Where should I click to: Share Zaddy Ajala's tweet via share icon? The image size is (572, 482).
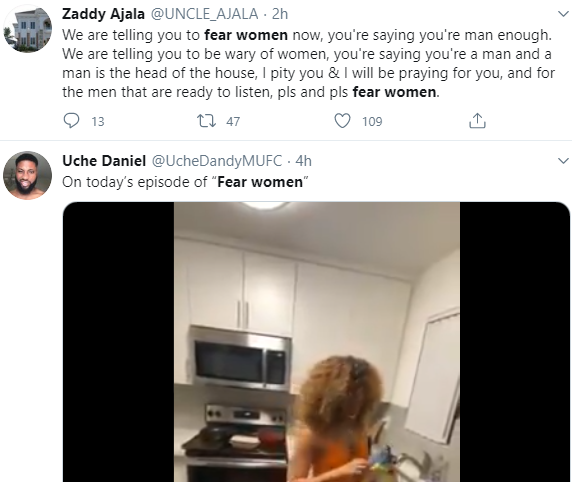coord(477,121)
